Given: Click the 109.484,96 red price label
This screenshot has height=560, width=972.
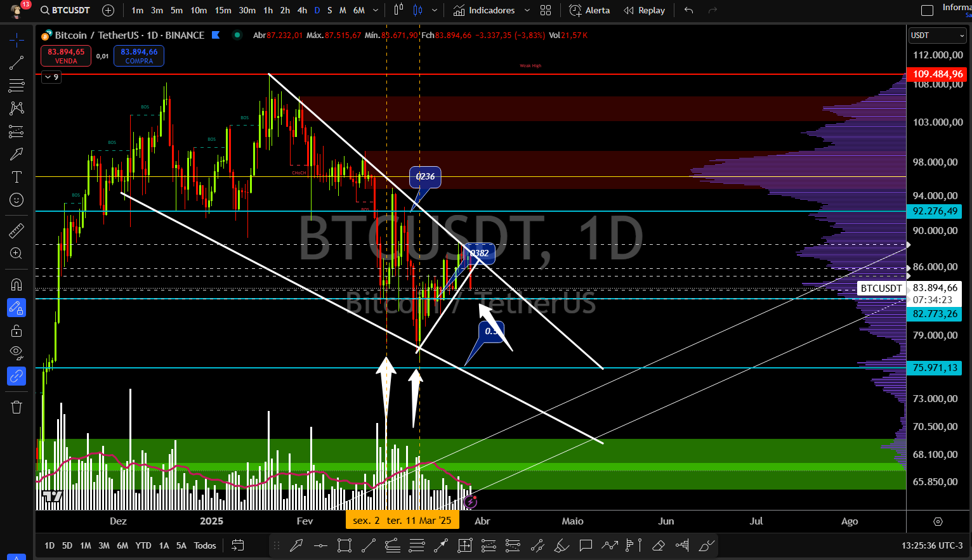Looking at the screenshot, I should pos(938,74).
